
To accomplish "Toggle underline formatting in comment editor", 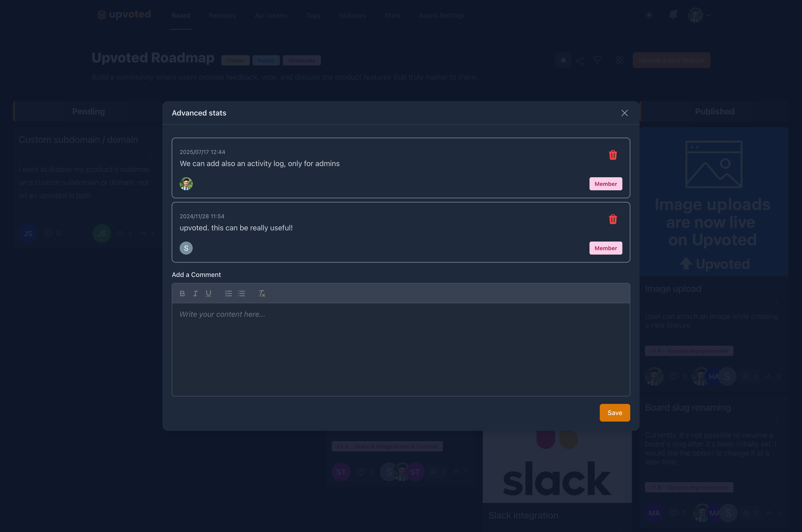I will (208, 293).
